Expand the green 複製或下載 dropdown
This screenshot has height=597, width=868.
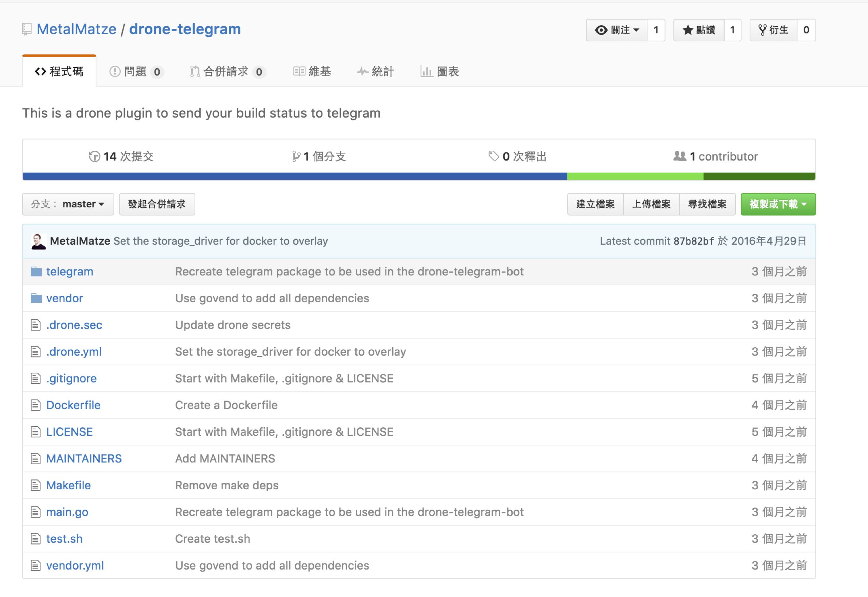(778, 204)
